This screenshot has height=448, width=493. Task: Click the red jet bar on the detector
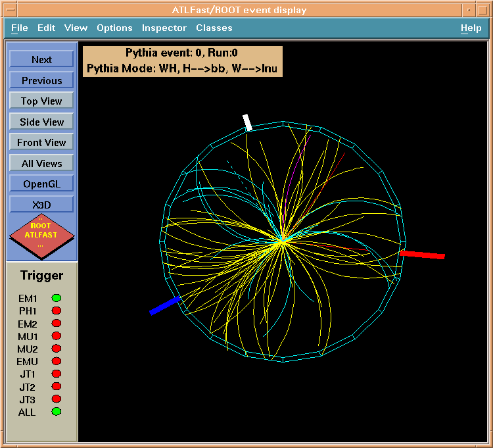[x=423, y=255]
